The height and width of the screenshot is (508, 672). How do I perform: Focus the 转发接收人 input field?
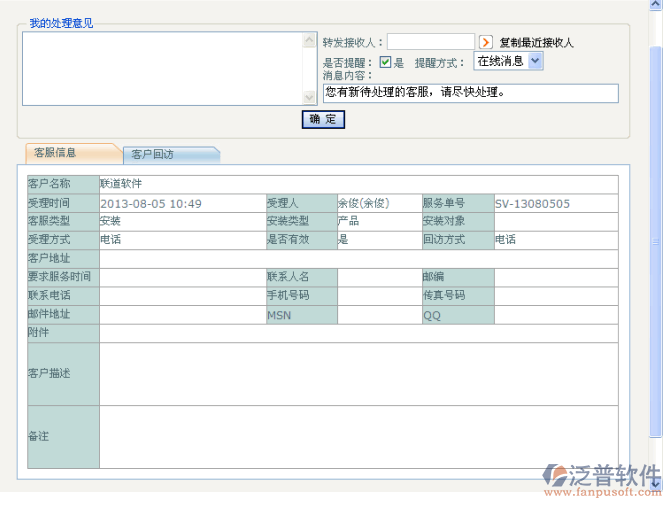430,42
